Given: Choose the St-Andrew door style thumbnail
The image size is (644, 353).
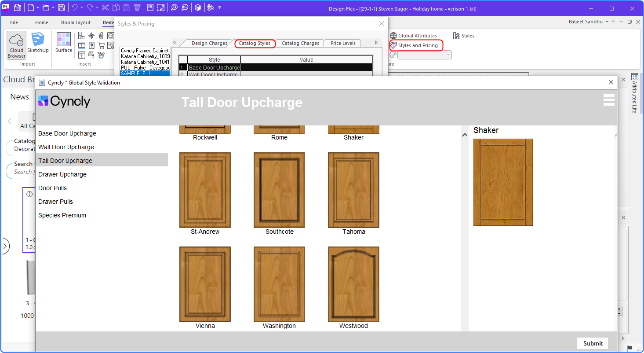Looking at the screenshot, I should 205,190.
